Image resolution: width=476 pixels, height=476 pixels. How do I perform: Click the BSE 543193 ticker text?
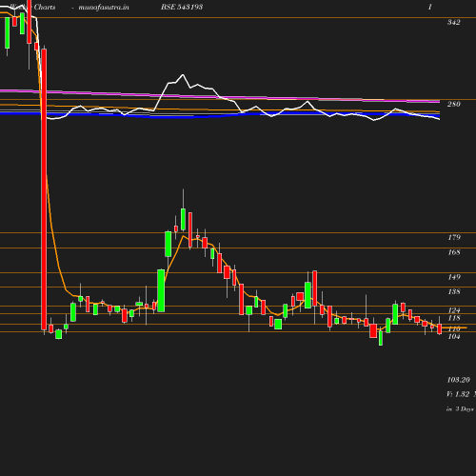click(x=182, y=7)
